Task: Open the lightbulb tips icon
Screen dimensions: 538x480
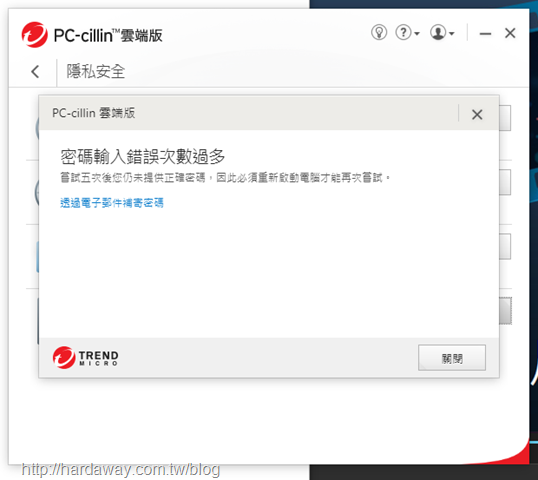Action: [379, 33]
